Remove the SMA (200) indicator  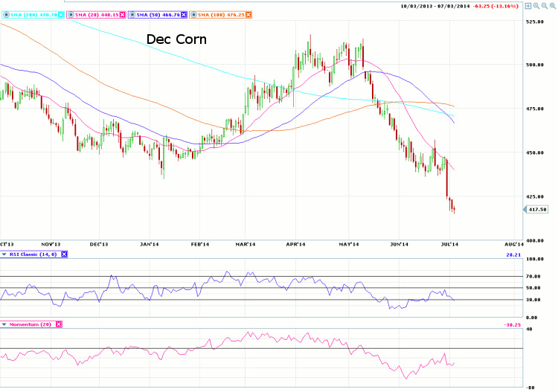(x=62, y=15)
